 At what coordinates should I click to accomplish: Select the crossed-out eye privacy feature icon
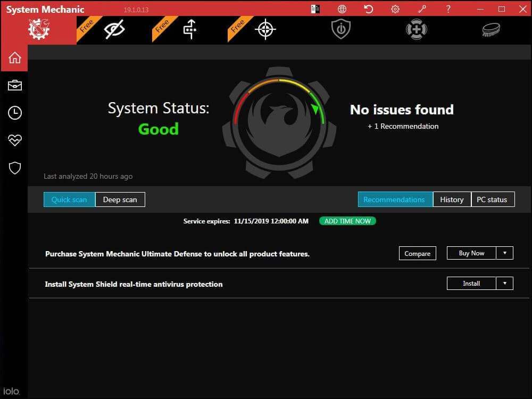(x=114, y=30)
